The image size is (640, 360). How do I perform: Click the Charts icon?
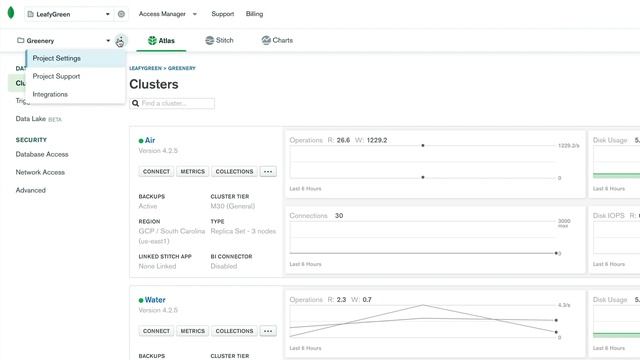coord(266,40)
